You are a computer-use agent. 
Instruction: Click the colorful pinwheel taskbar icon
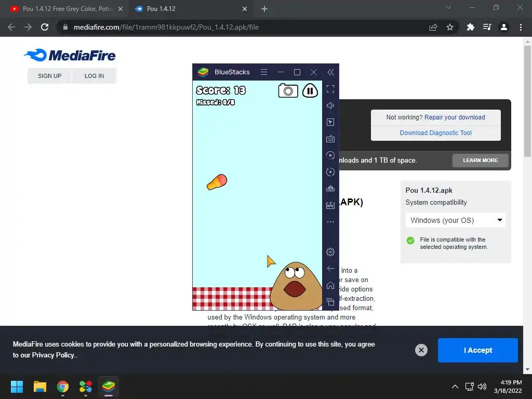click(86, 387)
